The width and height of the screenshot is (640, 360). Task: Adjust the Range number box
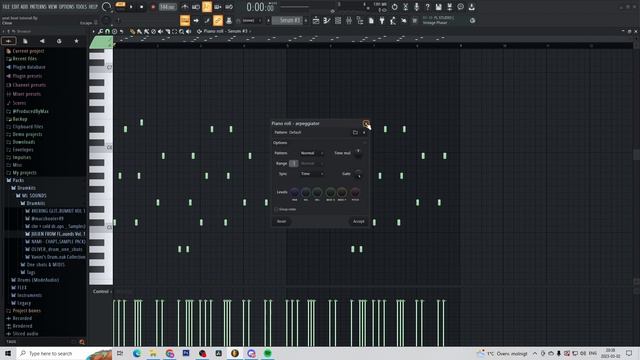coord(293,163)
